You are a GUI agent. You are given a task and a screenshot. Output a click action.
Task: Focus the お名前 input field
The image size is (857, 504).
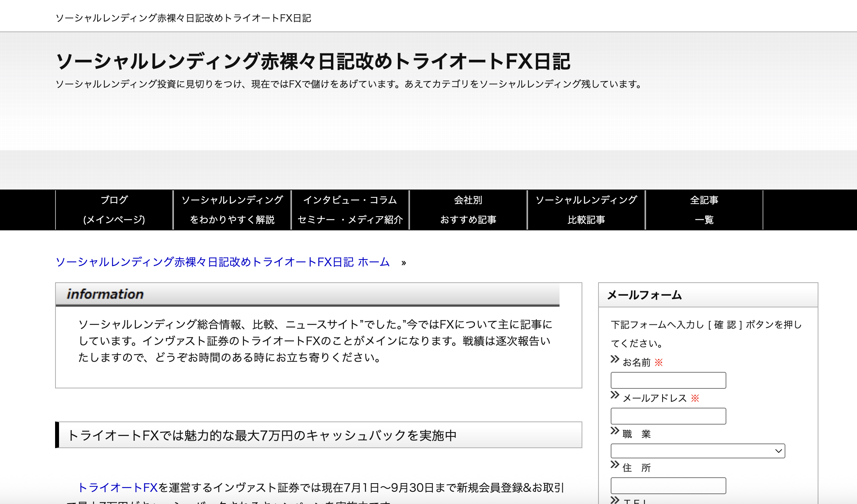click(x=668, y=380)
